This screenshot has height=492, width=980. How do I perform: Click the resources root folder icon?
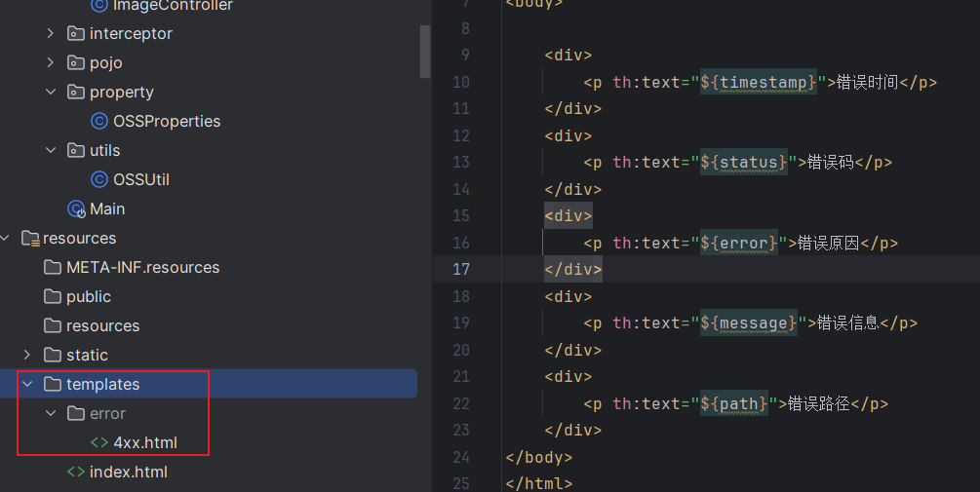(x=30, y=238)
